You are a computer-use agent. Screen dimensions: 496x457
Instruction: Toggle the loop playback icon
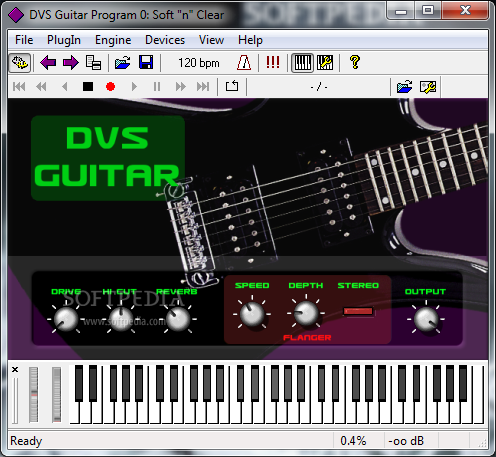point(232,86)
